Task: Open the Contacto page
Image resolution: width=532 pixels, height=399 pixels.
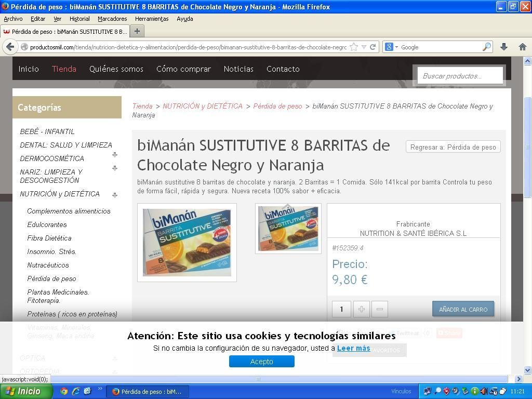Action: point(283,69)
